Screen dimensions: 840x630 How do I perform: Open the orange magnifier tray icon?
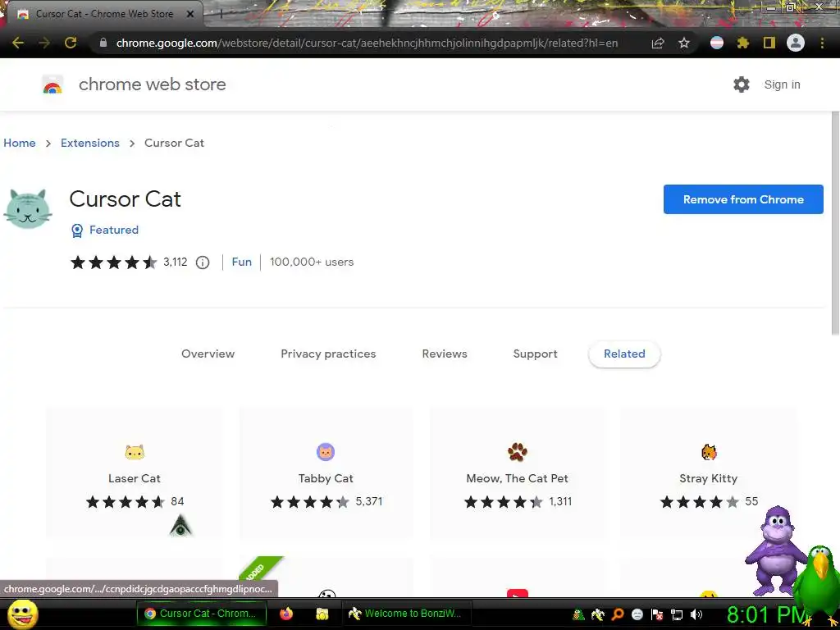(618, 615)
